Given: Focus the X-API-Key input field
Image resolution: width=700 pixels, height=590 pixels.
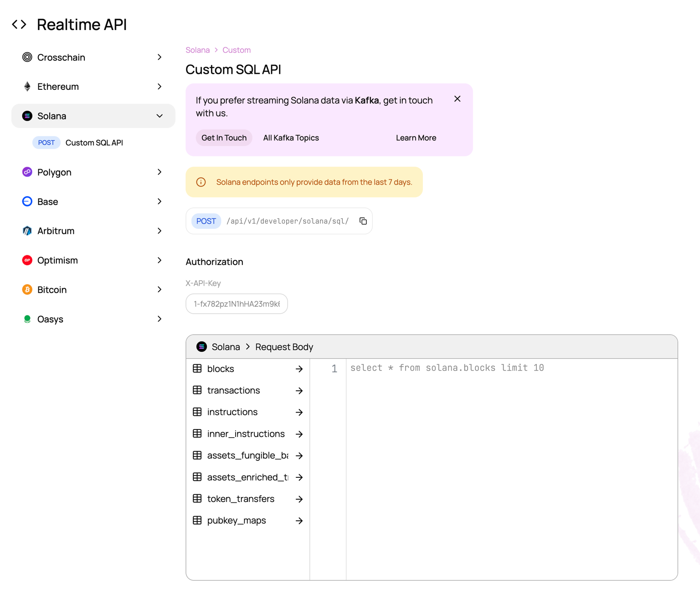Looking at the screenshot, I should click(x=237, y=304).
